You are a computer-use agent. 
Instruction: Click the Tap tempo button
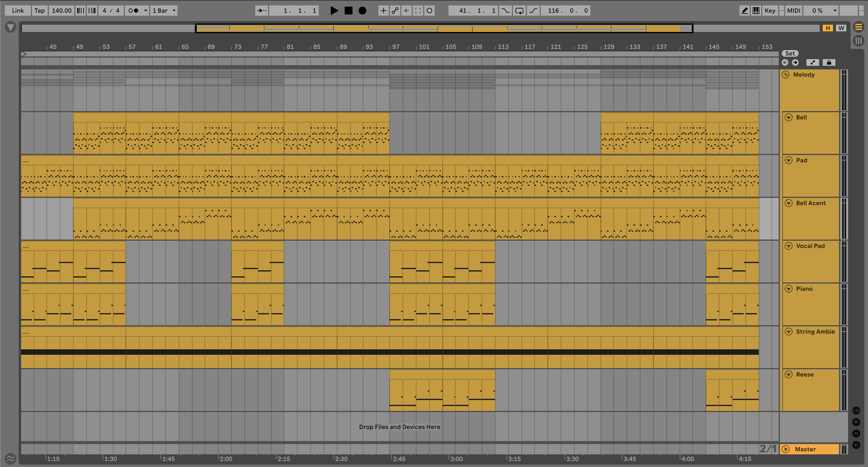click(40, 11)
